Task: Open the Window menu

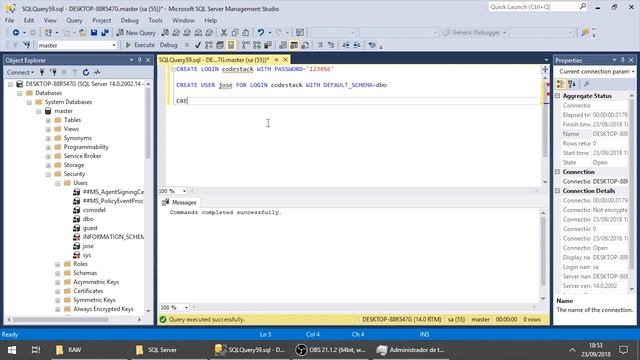Action: tap(183, 20)
